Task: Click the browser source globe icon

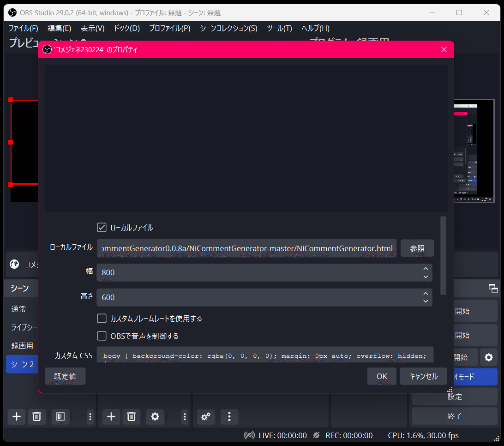Action: point(14,264)
